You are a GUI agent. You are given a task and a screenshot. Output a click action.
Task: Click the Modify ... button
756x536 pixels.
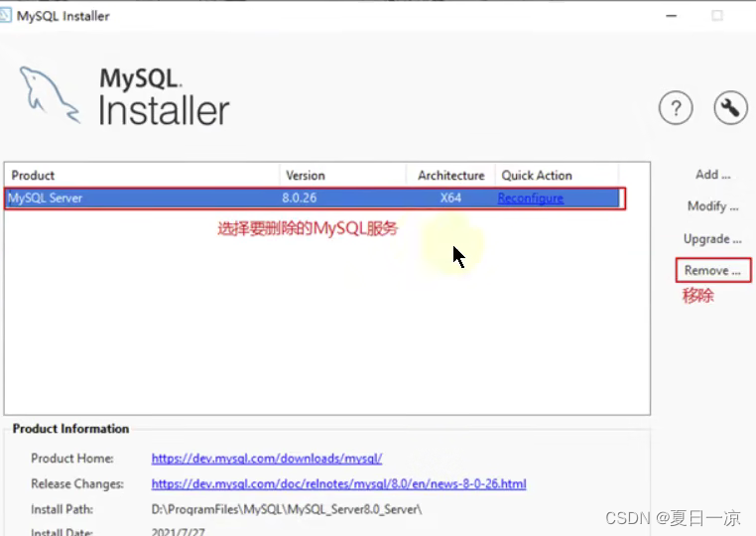click(713, 206)
